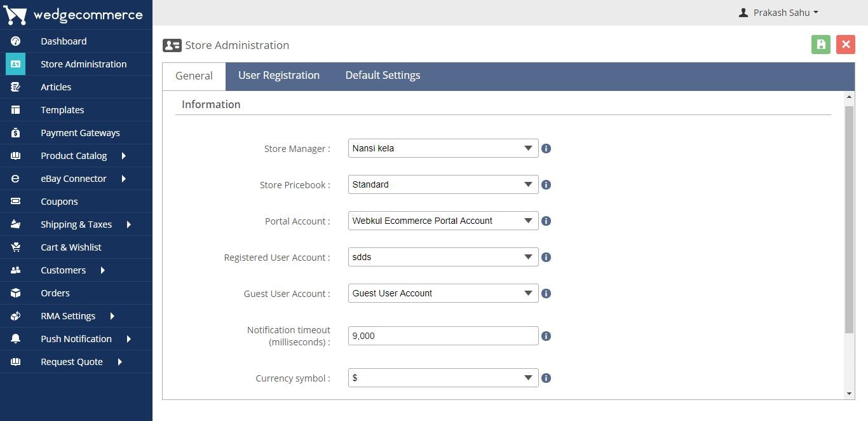This screenshot has height=421, width=868.
Task: Click the Notification timeout input field
Action: [x=443, y=336]
